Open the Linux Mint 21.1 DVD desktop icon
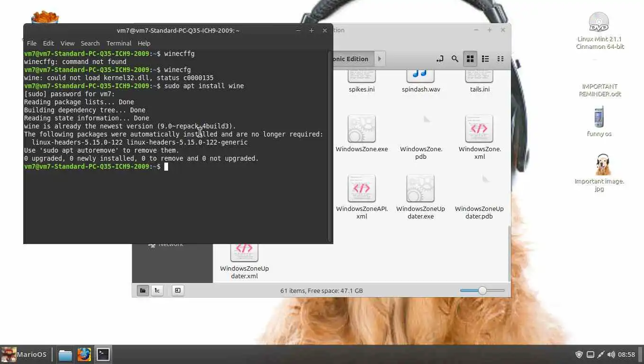 (x=599, y=30)
